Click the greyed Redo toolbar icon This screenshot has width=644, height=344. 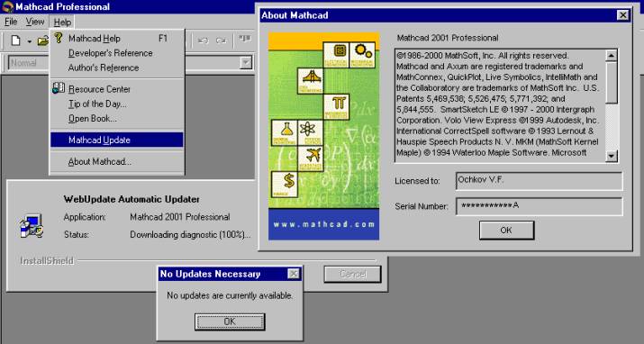pyautogui.click(x=222, y=41)
